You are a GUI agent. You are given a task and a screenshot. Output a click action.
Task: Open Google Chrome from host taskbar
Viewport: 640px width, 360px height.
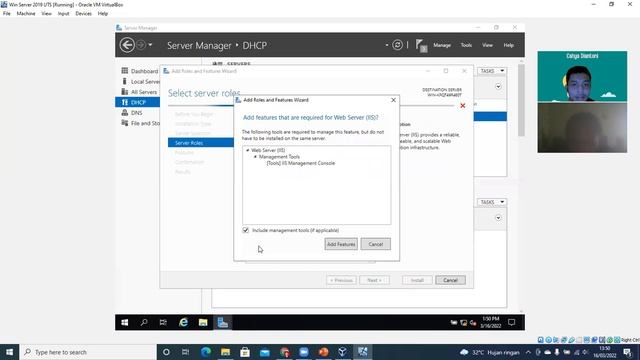coord(284,352)
